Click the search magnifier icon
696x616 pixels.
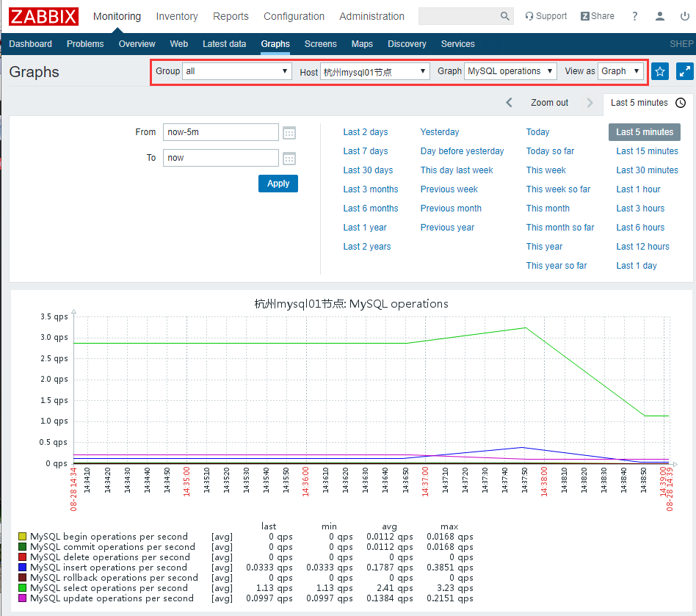pyautogui.click(x=504, y=16)
